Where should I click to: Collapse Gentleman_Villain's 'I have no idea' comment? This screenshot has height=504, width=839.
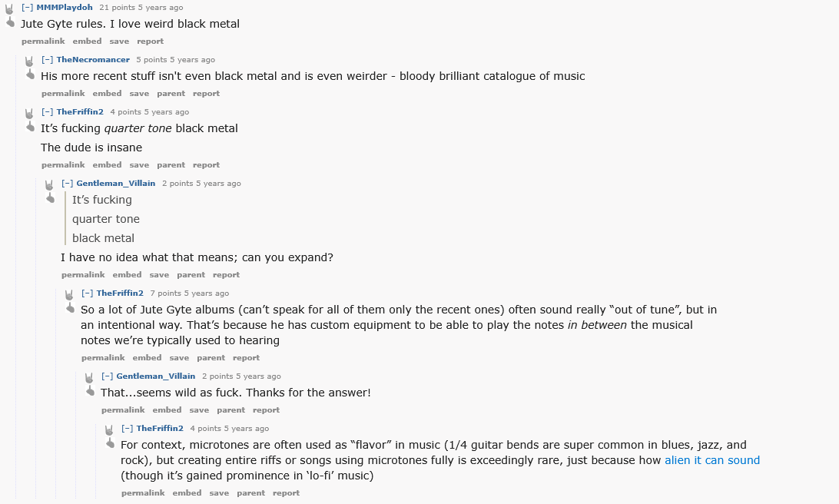67,183
